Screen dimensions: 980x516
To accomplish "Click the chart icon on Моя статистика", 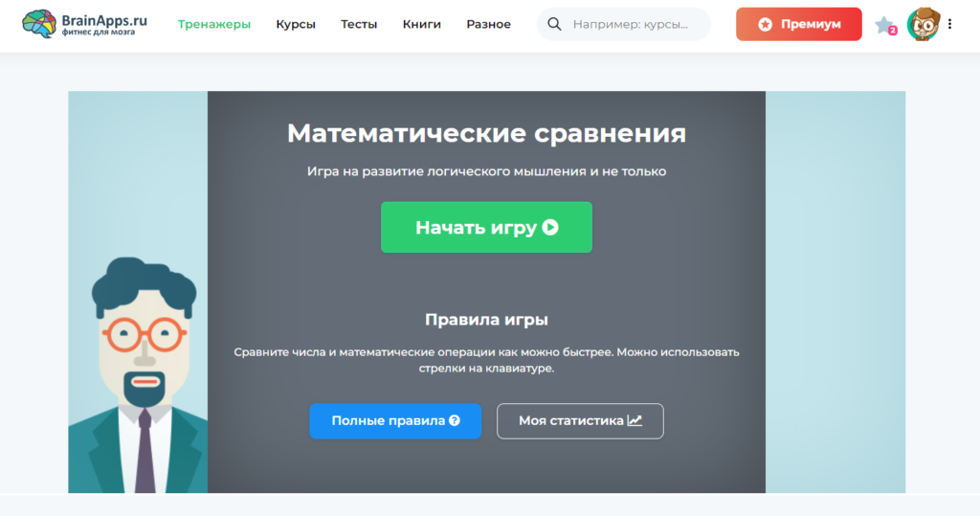I will coord(635,420).
